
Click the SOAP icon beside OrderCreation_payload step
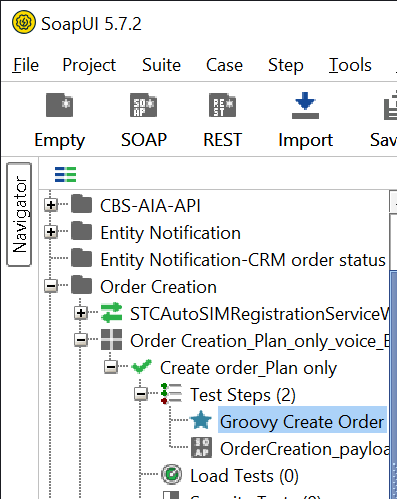point(201,447)
